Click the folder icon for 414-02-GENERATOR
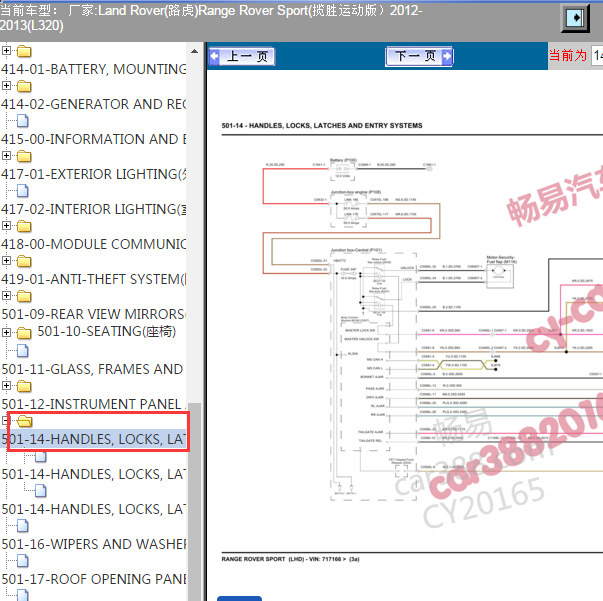The image size is (603, 601). point(24,86)
